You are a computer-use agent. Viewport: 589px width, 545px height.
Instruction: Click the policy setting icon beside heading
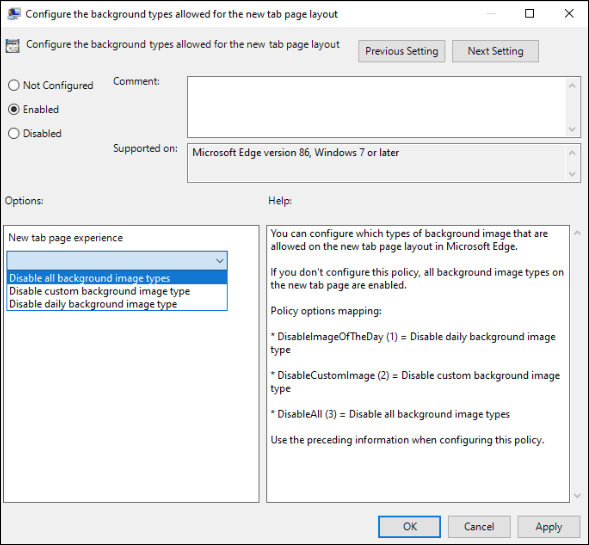coord(12,46)
